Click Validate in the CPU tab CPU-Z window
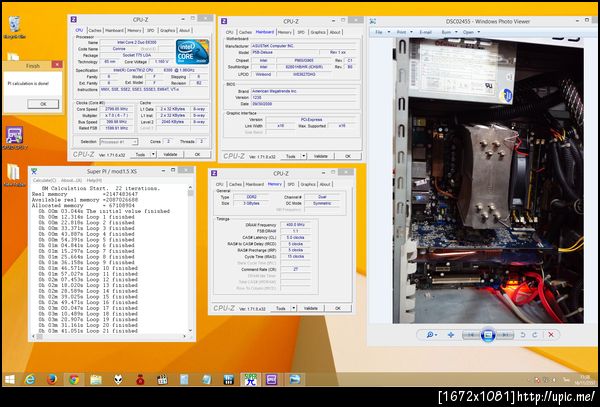Viewport: 600px width, 407px height. pos(170,154)
